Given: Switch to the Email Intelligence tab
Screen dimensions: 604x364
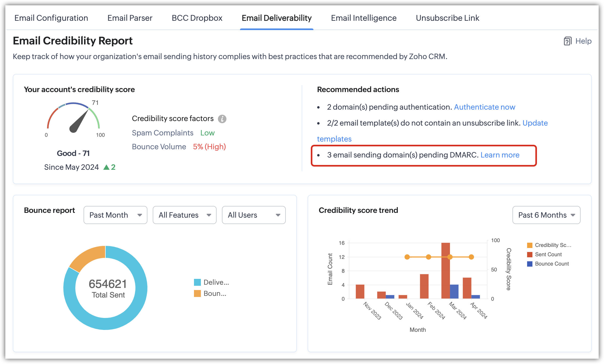Looking at the screenshot, I should click(363, 18).
